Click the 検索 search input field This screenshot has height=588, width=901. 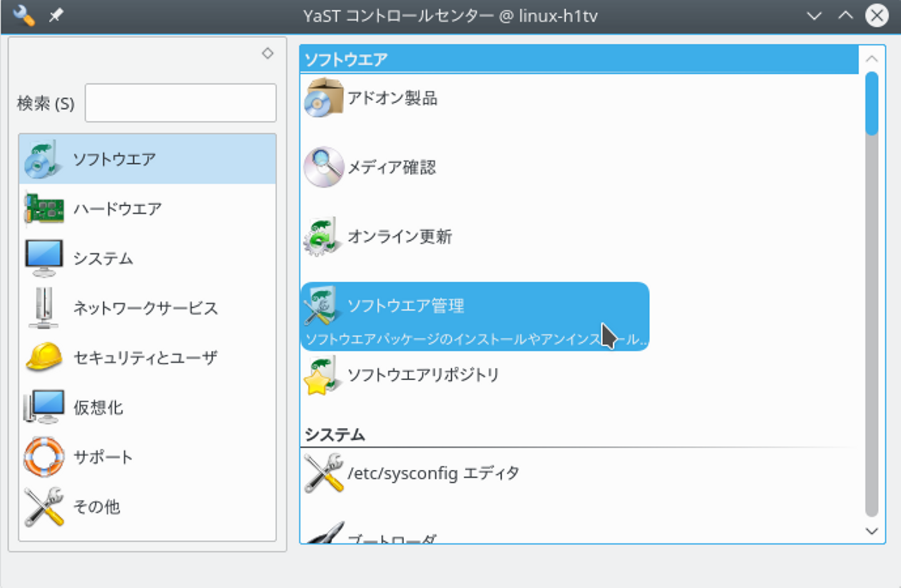[181, 103]
